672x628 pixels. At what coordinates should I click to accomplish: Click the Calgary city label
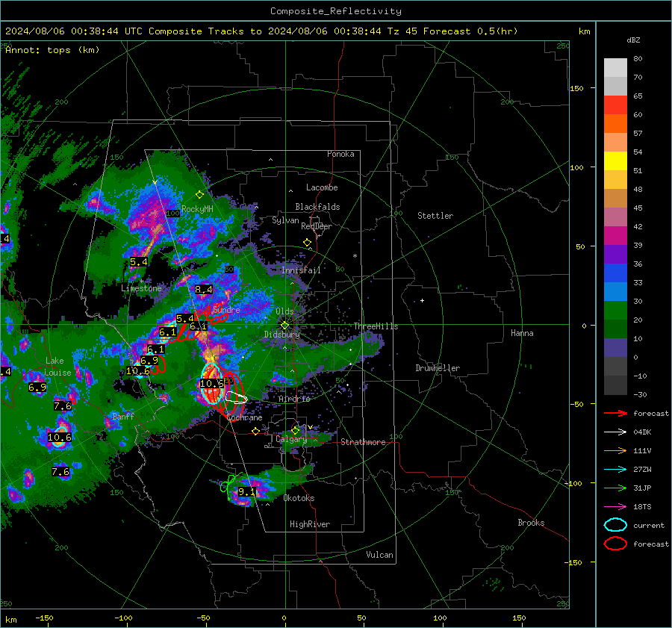(x=291, y=439)
